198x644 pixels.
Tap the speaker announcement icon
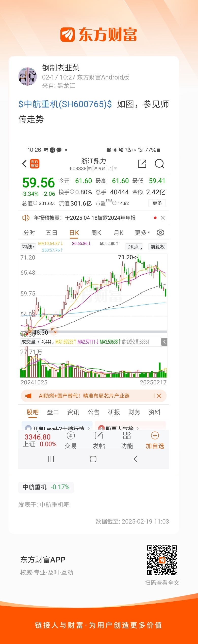[26, 218]
